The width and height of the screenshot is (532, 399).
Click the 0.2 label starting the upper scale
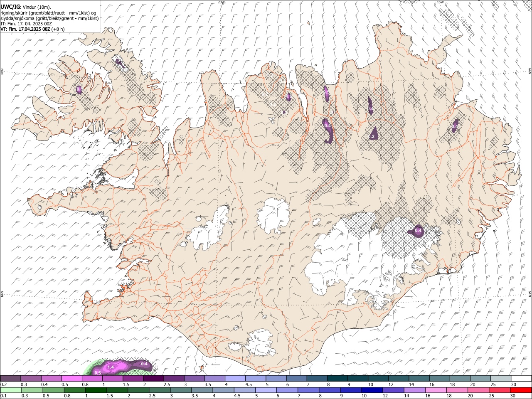pyautogui.click(x=4, y=384)
